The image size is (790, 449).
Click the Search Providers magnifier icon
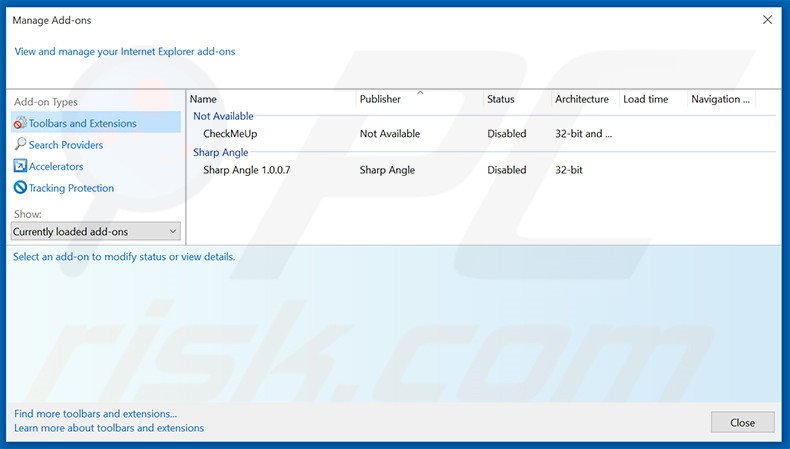click(20, 144)
